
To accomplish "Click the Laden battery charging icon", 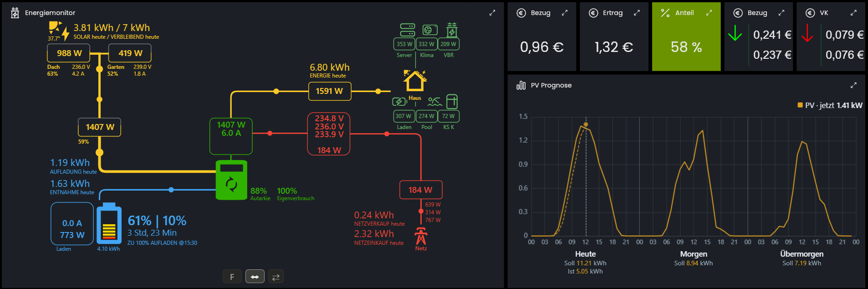I will click(399, 101).
